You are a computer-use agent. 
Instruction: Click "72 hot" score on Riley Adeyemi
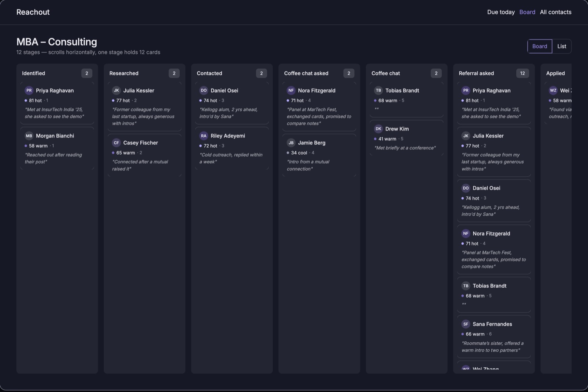(x=210, y=146)
